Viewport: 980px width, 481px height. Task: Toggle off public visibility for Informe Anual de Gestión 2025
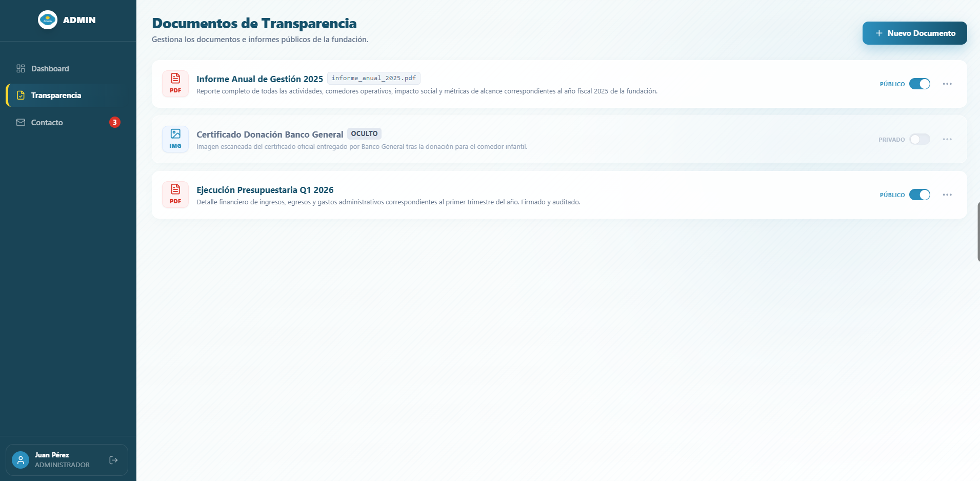click(919, 84)
